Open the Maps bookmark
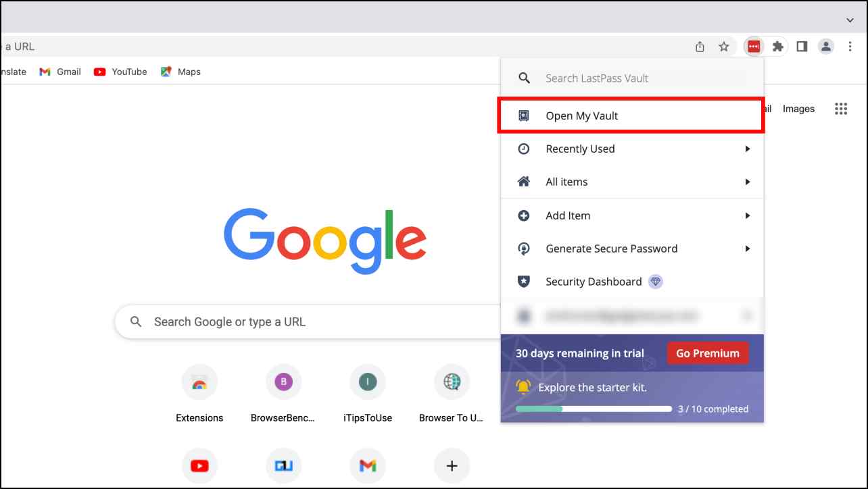 point(180,72)
